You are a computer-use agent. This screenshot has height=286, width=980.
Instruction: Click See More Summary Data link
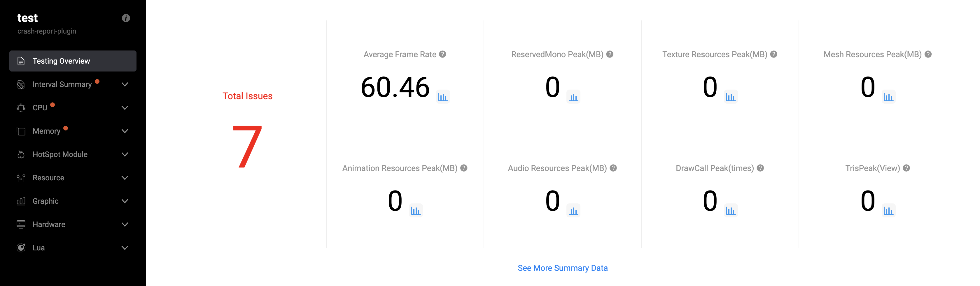562,268
